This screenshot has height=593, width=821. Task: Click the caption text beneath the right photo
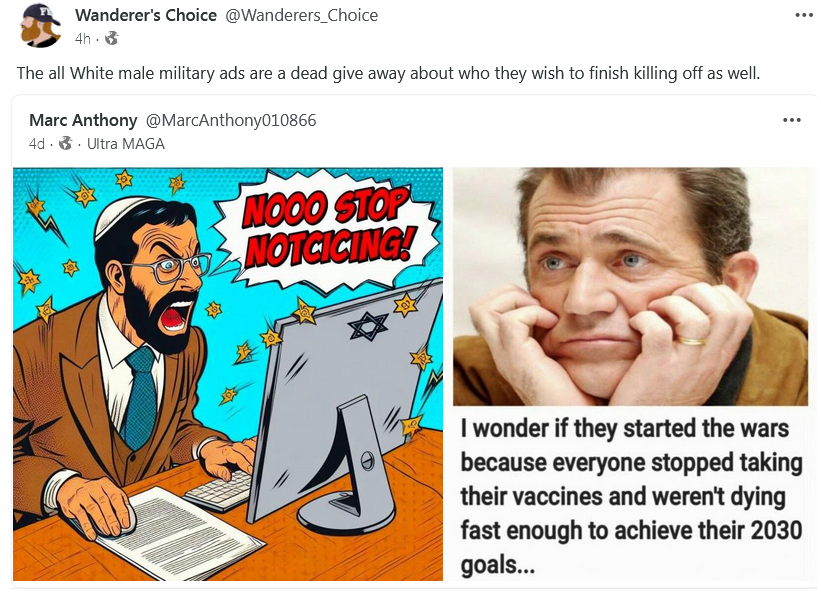coord(631,495)
